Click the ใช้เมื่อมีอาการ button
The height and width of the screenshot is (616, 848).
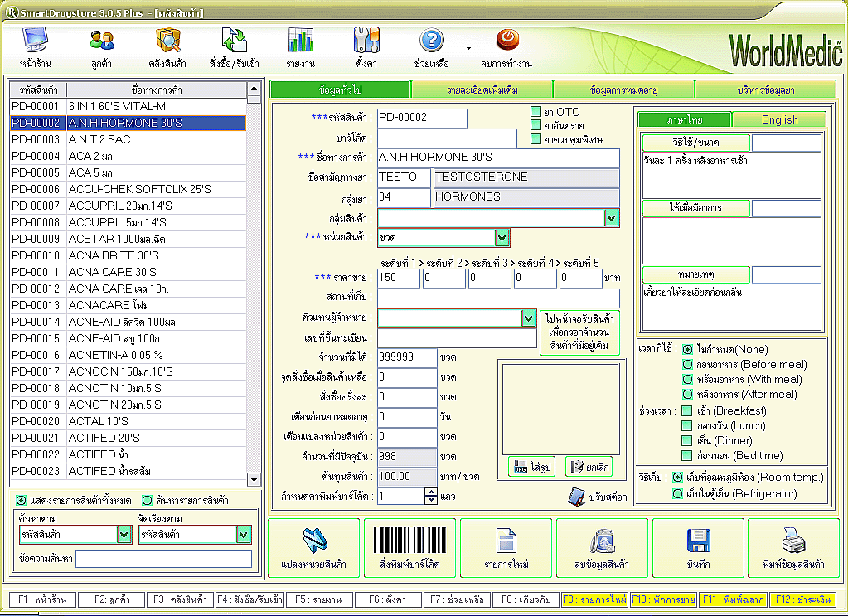[x=696, y=208]
